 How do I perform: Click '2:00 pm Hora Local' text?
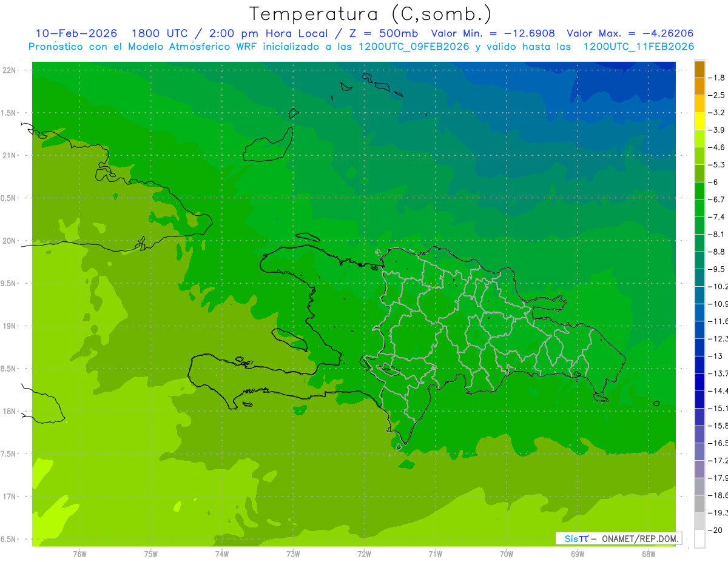[x=268, y=33]
